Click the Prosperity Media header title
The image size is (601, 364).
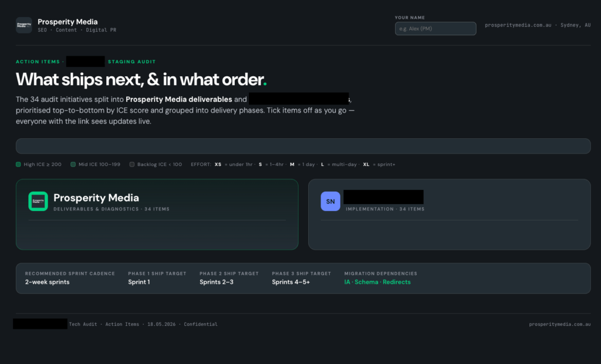[x=67, y=22]
